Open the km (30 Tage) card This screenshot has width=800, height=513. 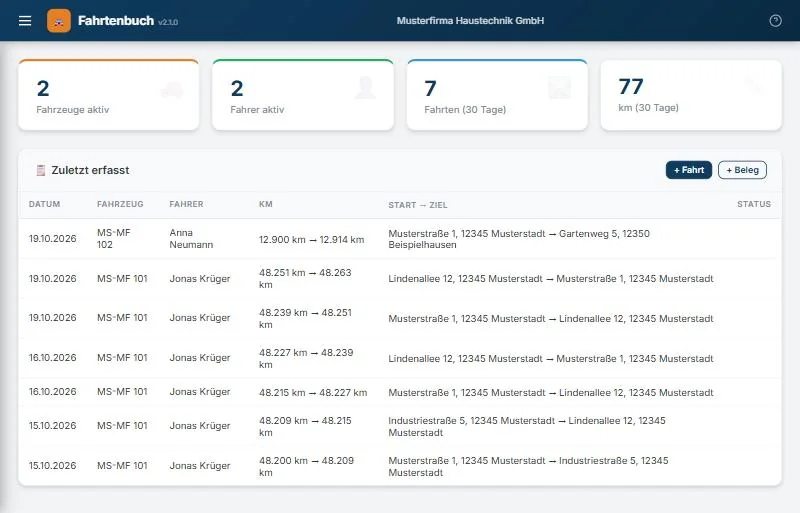click(x=691, y=95)
